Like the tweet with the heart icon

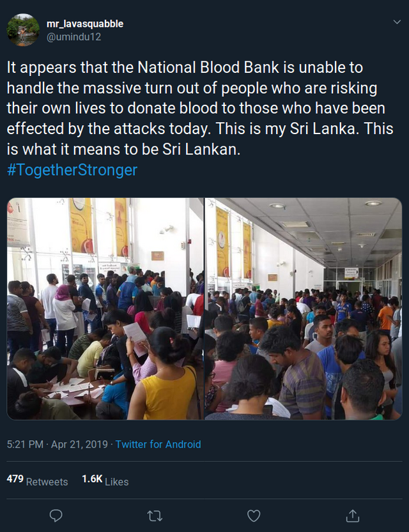pos(254,515)
